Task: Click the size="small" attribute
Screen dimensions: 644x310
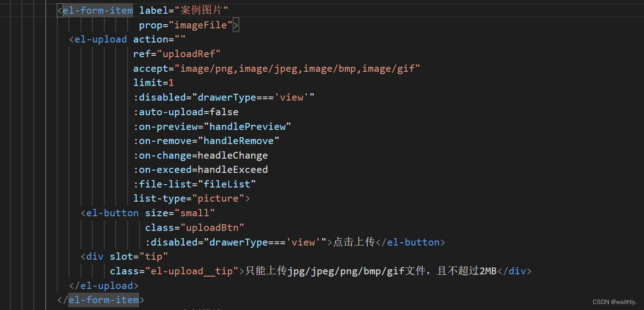Action: tap(180, 213)
